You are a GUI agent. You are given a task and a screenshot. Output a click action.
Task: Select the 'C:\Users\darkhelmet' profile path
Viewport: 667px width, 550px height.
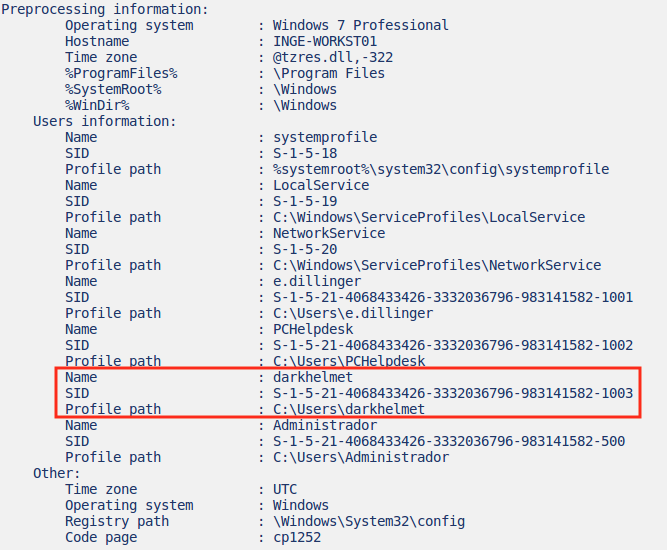[x=349, y=409]
